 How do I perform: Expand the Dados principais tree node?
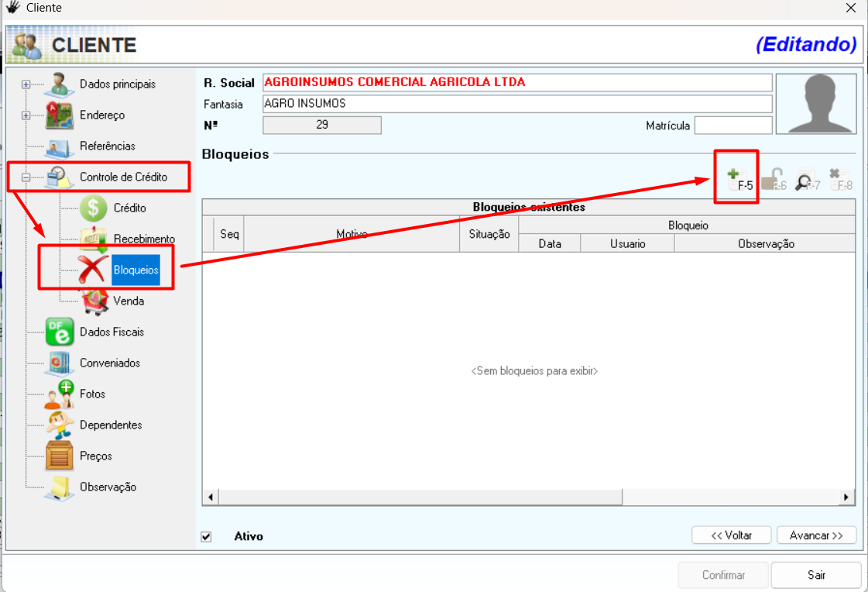click(26, 84)
